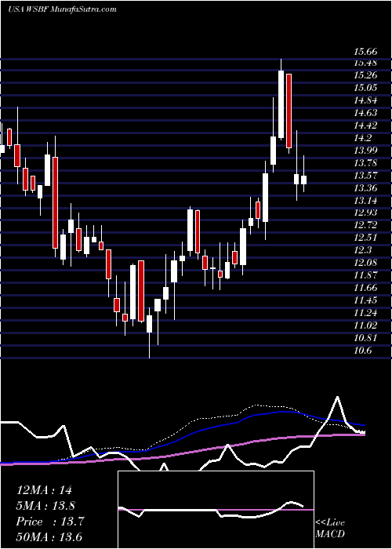
Task: Click the 15.48 price axis label
Action: (365, 63)
